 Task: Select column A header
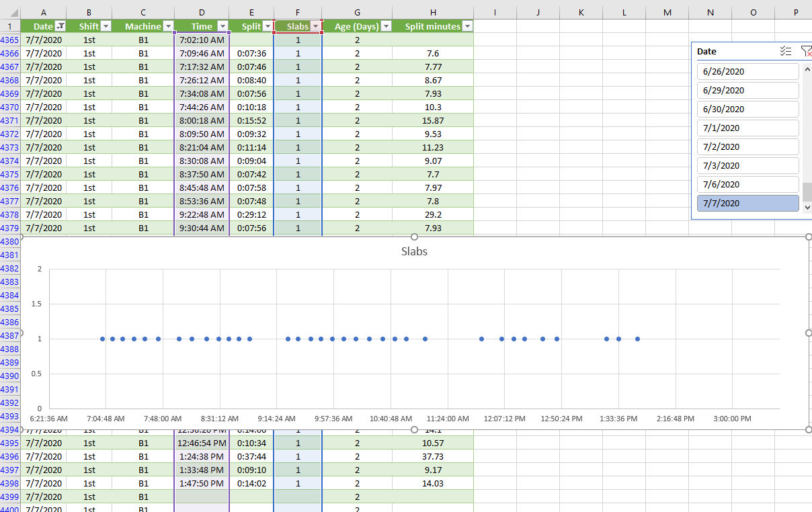pyautogui.click(x=44, y=12)
